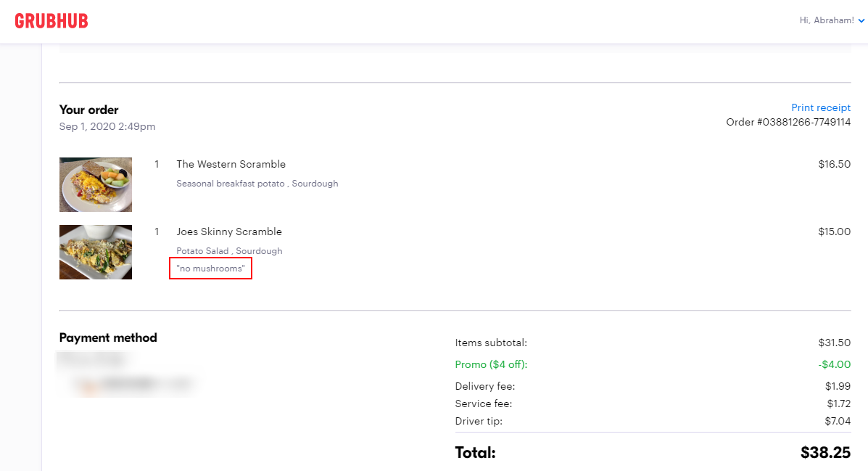Open the Joes Skinny Scramble food photo
The image size is (868, 471).
96,252
